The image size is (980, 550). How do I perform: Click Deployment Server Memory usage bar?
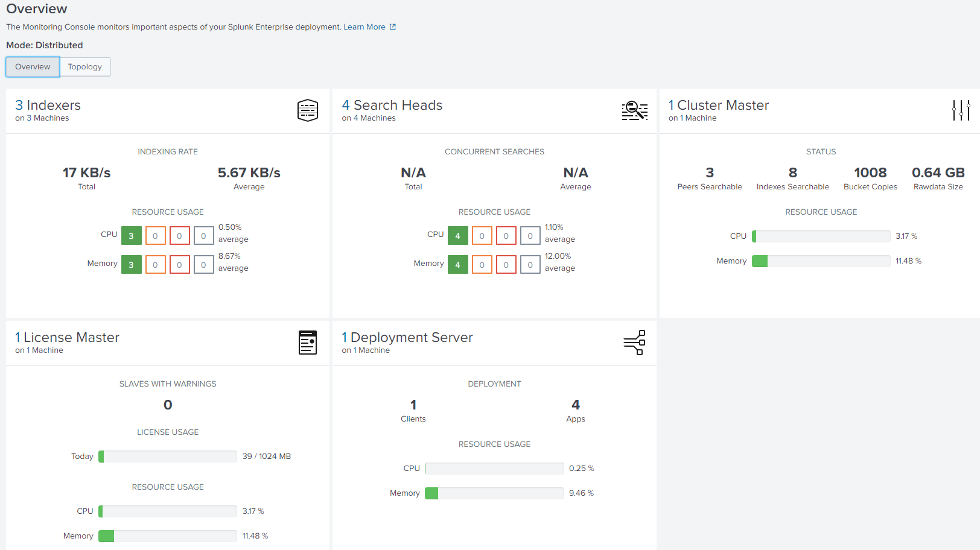494,493
